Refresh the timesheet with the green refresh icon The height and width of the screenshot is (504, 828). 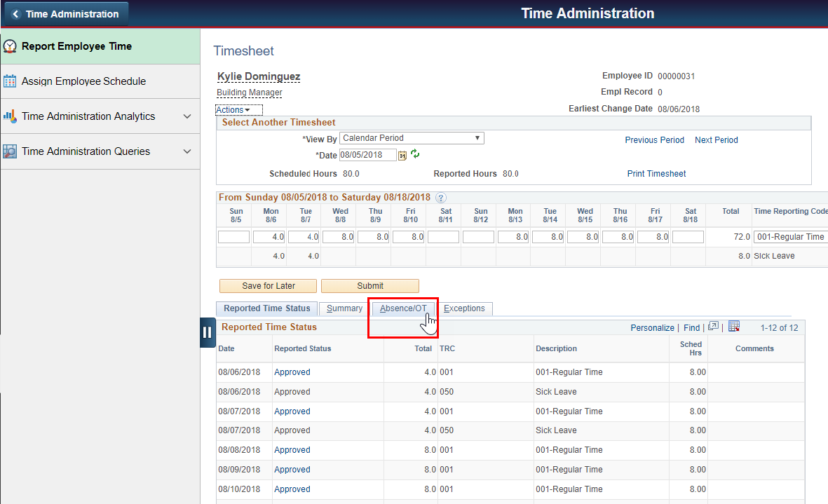(x=415, y=154)
